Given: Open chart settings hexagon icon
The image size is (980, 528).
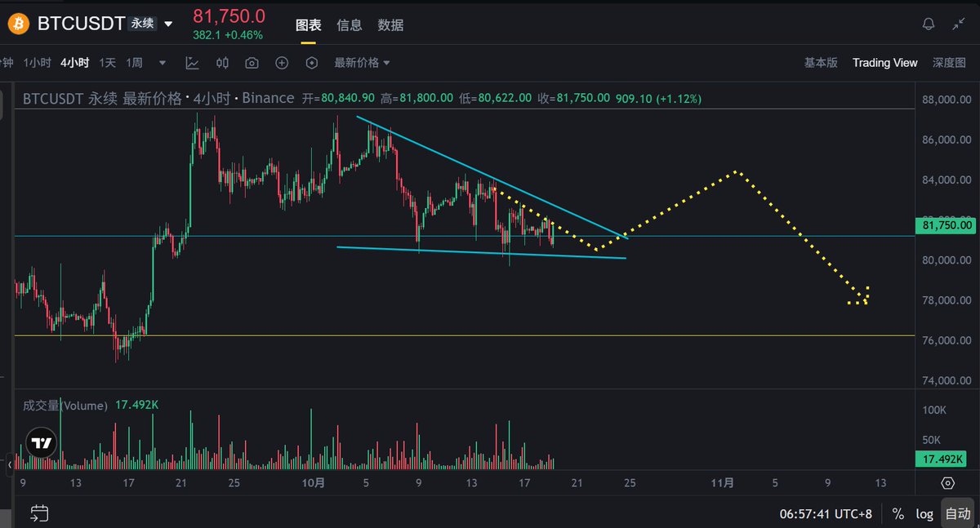Looking at the screenshot, I should point(311,63).
